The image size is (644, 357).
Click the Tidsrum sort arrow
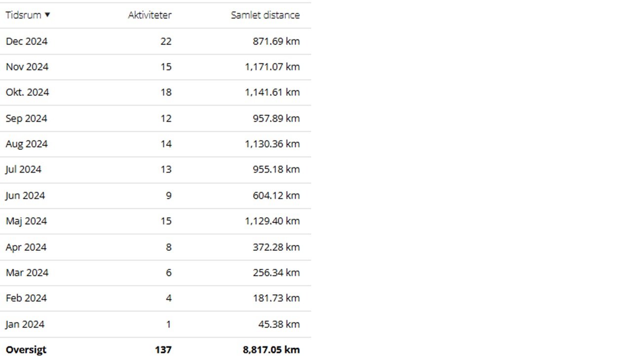(x=47, y=15)
